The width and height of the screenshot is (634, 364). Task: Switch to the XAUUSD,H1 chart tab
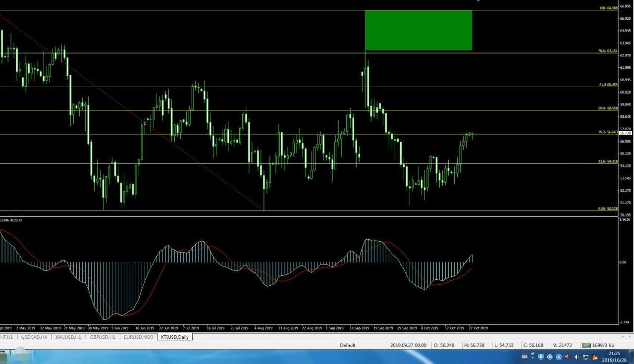pyautogui.click(x=68, y=337)
